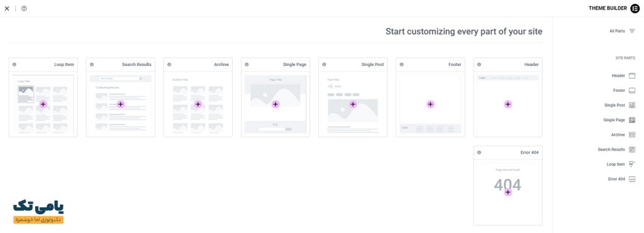
Task: Add new Search Results template with plus
Action: tap(120, 104)
